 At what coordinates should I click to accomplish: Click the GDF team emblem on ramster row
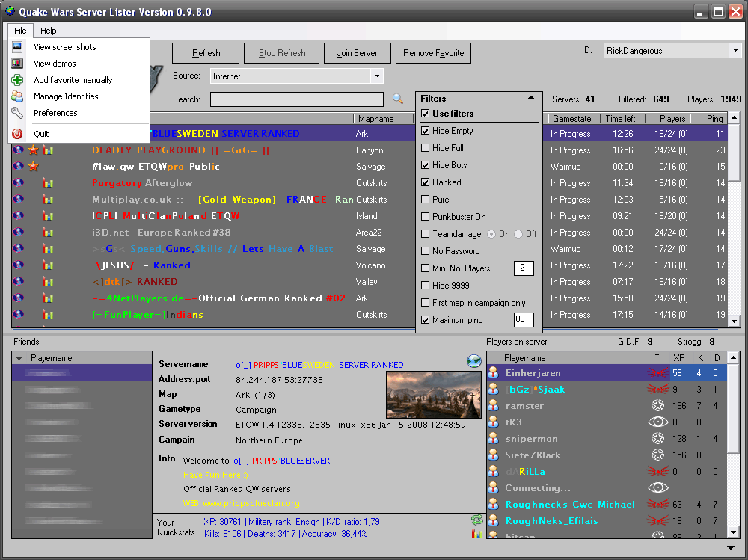[x=657, y=406]
